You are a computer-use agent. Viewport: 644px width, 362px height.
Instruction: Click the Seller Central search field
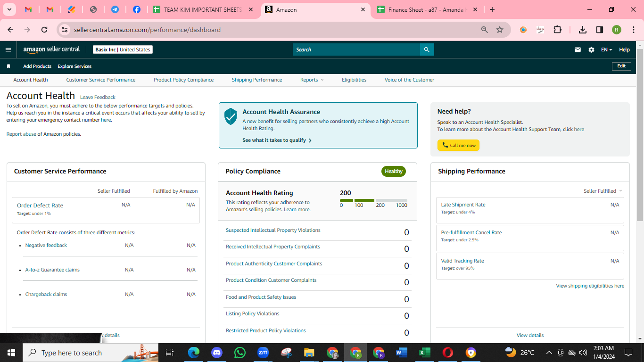click(x=356, y=49)
